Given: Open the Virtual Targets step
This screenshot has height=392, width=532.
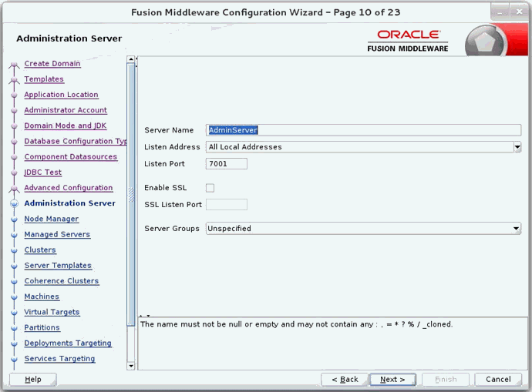Looking at the screenshot, I should 52,312.
